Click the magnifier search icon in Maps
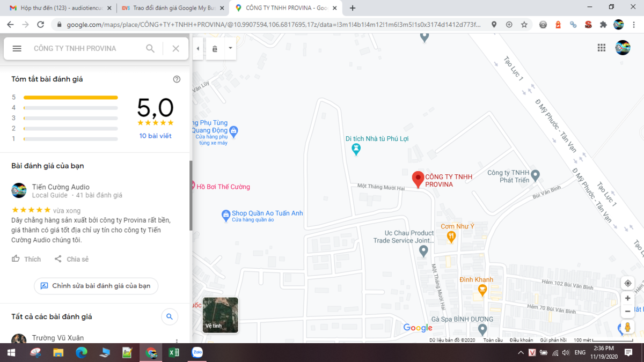 click(x=150, y=48)
